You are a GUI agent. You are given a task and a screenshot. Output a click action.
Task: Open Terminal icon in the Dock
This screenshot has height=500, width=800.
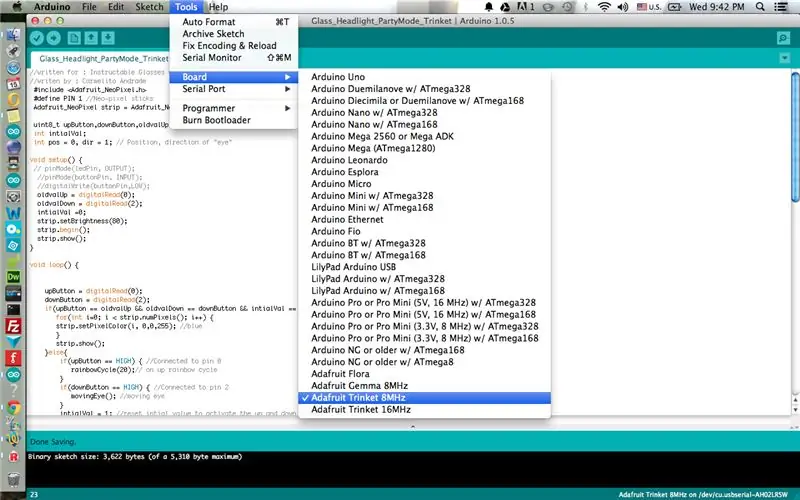[x=13, y=310]
